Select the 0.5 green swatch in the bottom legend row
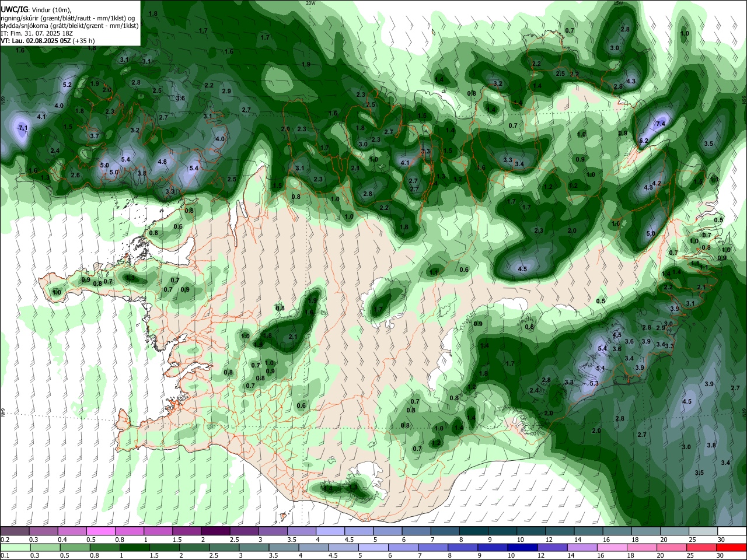The height and width of the screenshot is (560, 747). click(x=74, y=547)
